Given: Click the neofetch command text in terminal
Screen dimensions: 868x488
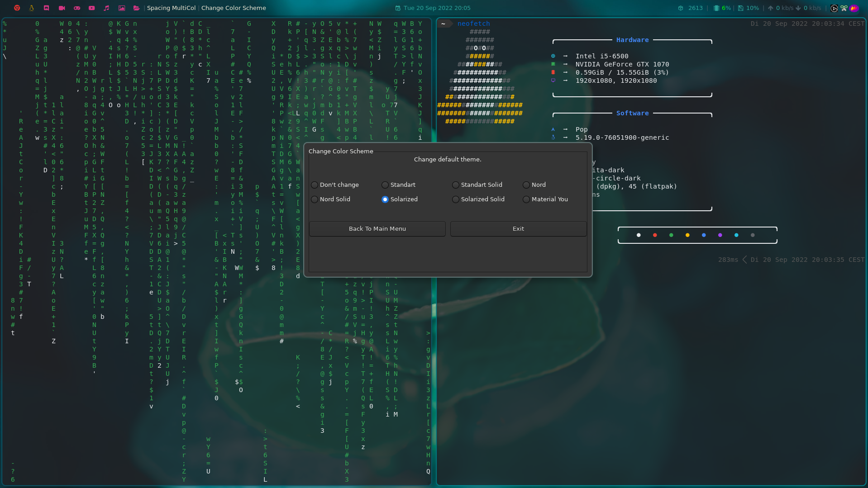Looking at the screenshot, I should click(473, 24).
